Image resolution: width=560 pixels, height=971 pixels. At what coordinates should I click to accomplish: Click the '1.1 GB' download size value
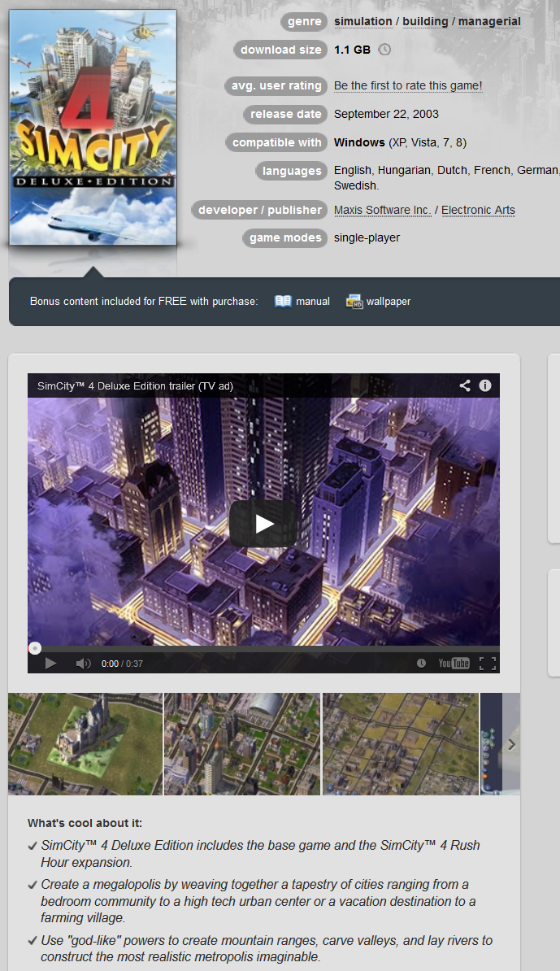click(x=352, y=50)
